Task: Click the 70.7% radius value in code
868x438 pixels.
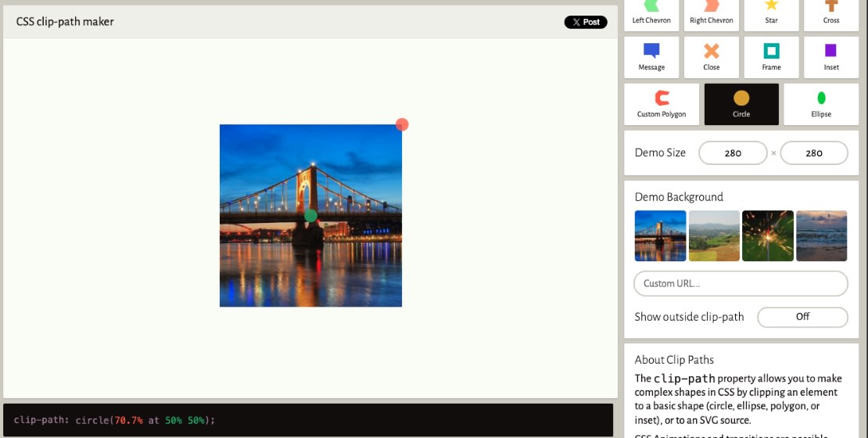Action: [128, 420]
